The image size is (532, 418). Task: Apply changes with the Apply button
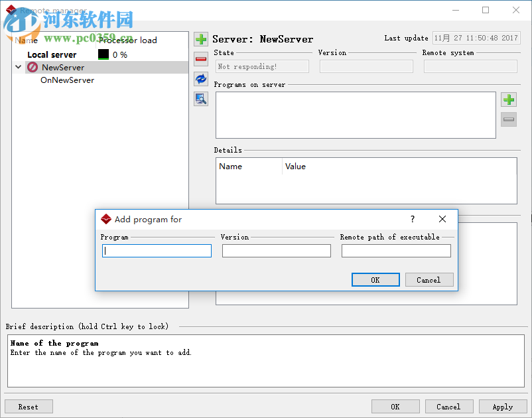[503, 406]
